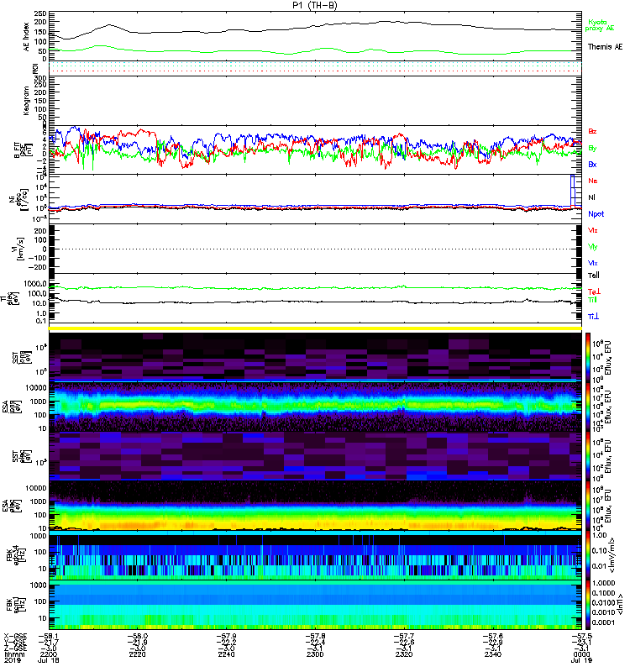Click the blue Npot spike in density panel
The width and height of the screenshot is (630, 672).
[x=572, y=191]
